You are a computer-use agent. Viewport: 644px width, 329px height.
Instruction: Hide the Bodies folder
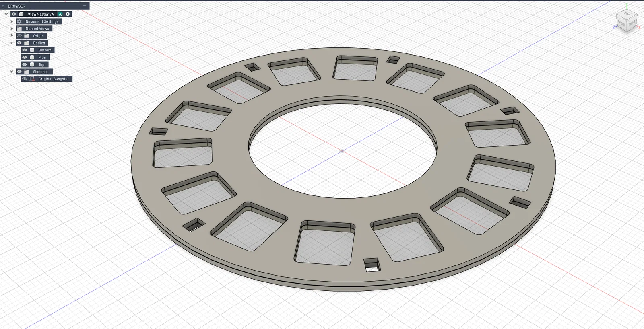click(x=19, y=43)
